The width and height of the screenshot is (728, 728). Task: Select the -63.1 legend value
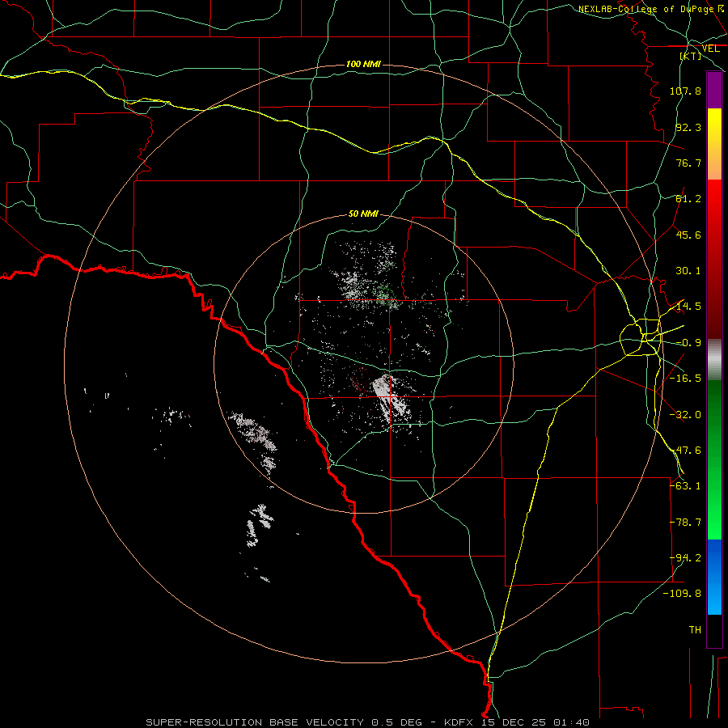point(685,486)
